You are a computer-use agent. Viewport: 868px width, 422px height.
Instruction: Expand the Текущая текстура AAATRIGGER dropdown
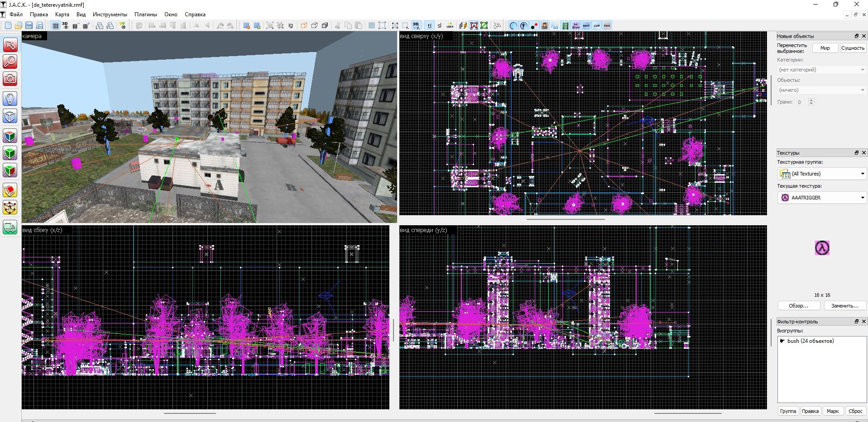(821, 198)
